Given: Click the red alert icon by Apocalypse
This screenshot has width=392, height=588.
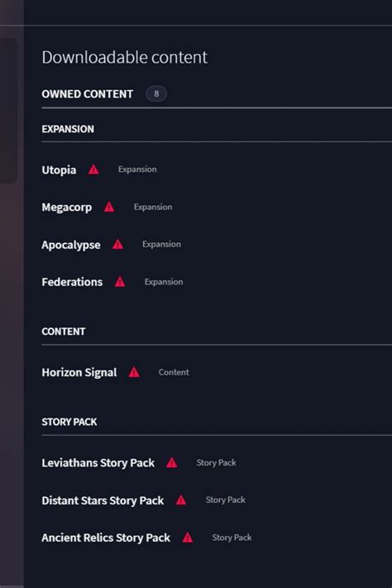Looking at the screenshot, I should coord(117,245).
